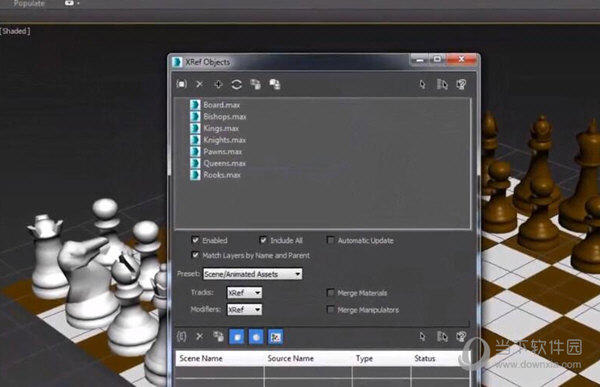Open the Tracks XRef dropdown
This screenshot has width=600, height=387.
tap(245, 293)
